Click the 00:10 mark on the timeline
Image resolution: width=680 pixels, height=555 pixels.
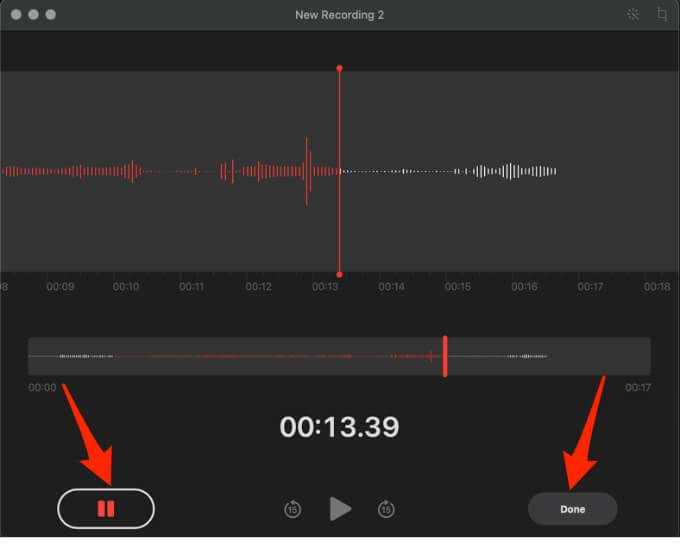tap(126, 287)
